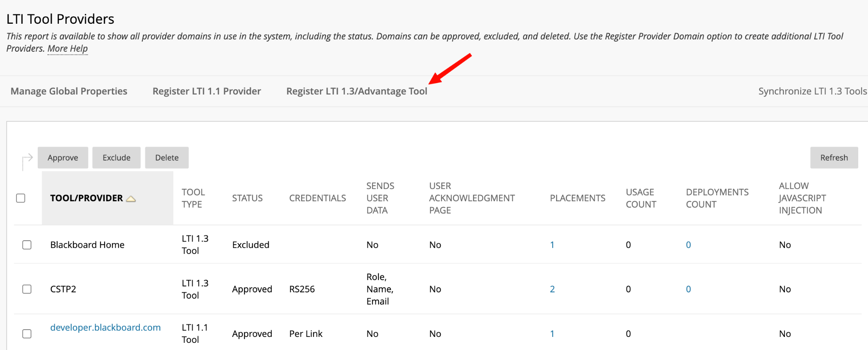The height and width of the screenshot is (350, 868).
Task: Toggle the developer.blackboard.com row checkbox
Action: pyautogui.click(x=27, y=334)
